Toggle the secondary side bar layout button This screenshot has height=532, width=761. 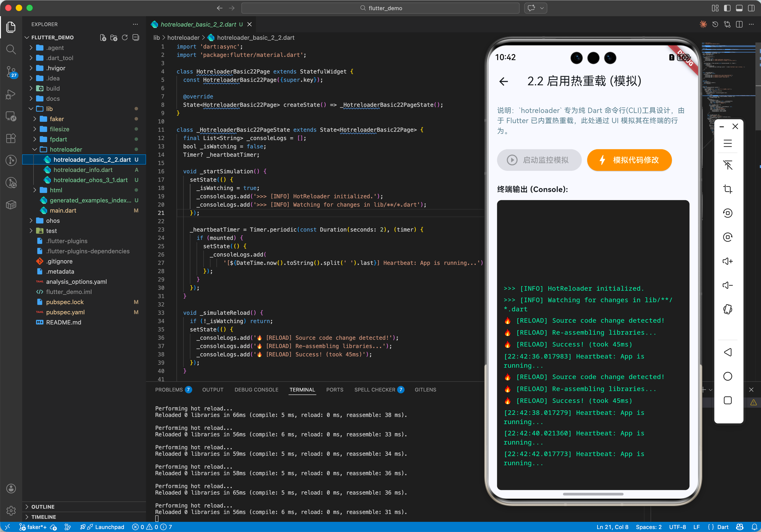(751, 8)
